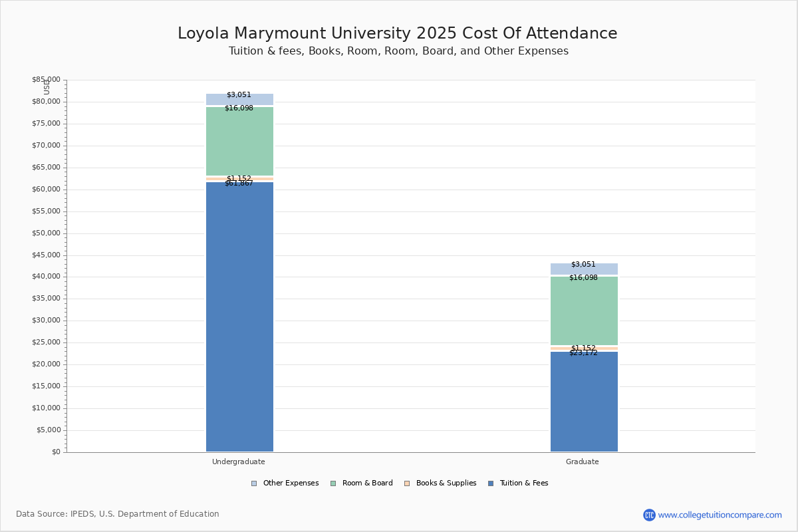Select the Undergraduate Other Expenses bar segment
The image size is (798, 532).
click(x=239, y=100)
